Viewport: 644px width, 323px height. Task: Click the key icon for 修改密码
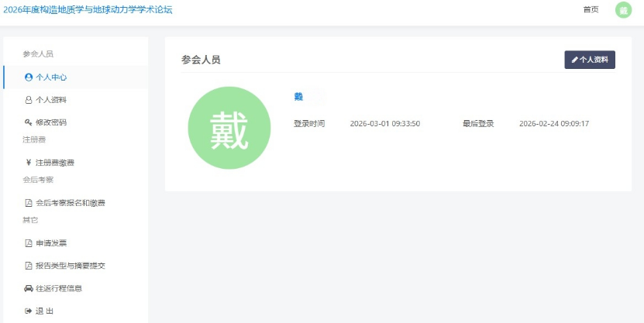click(29, 122)
